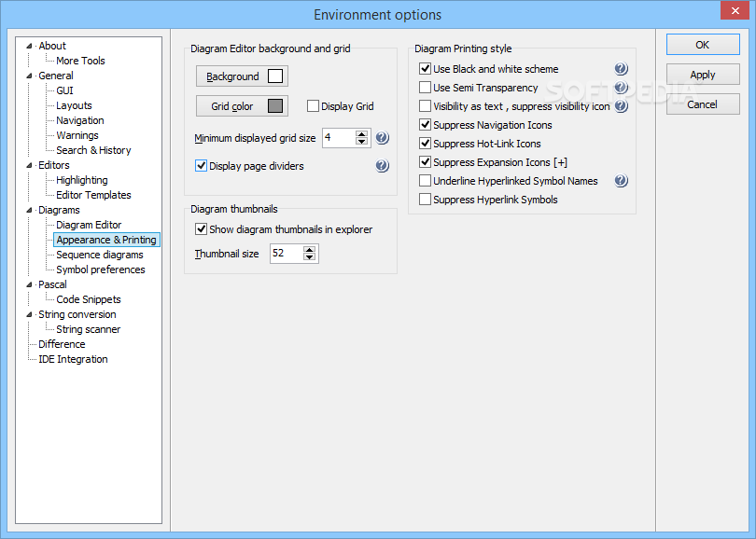The width and height of the screenshot is (756, 539).
Task: Open help for minimum displayed grid size
Action: pos(383,138)
